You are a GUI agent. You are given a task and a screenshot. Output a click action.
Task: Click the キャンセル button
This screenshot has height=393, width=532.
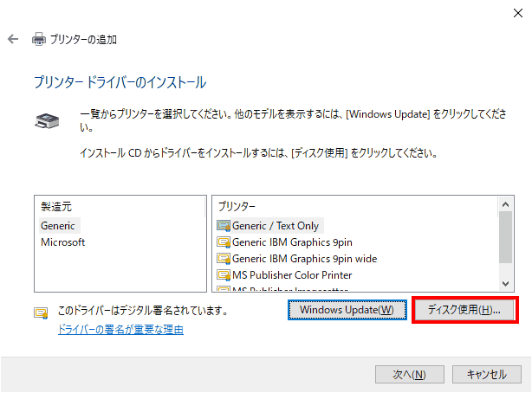(487, 374)
